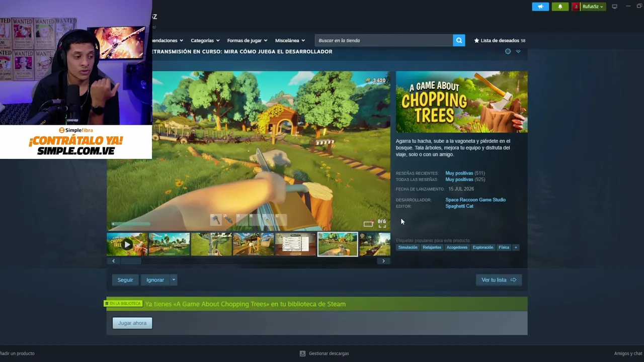
Task: Open the Categorías dropdown menu
Action: (205, 40)
